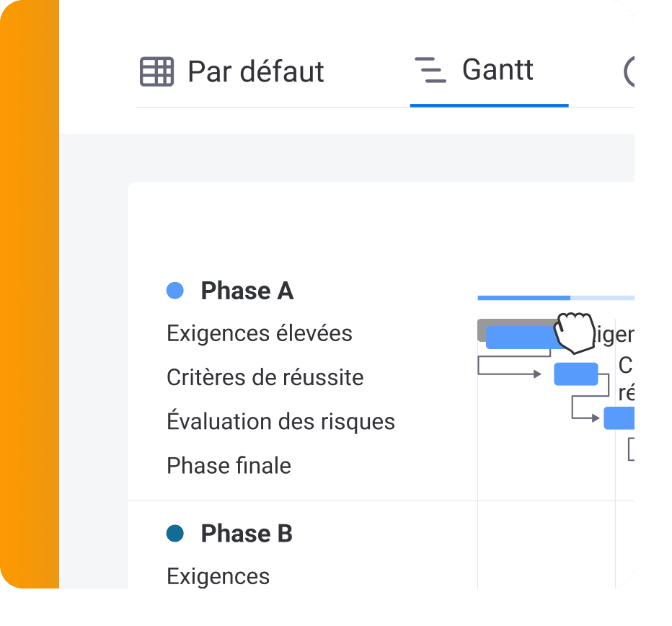The image size is (672, 626).
Task: Select the Phase B group heading
Action: click(247, 534)
